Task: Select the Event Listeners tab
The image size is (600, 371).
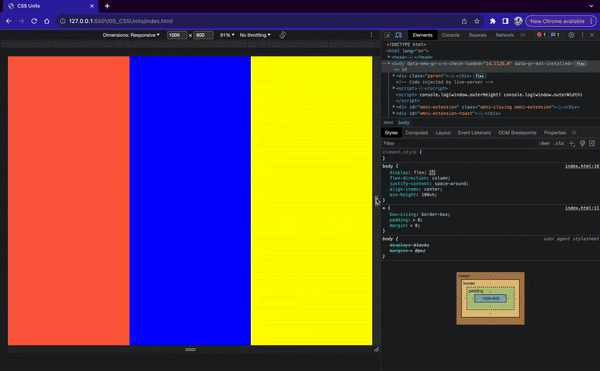Action: click(474, 133)
